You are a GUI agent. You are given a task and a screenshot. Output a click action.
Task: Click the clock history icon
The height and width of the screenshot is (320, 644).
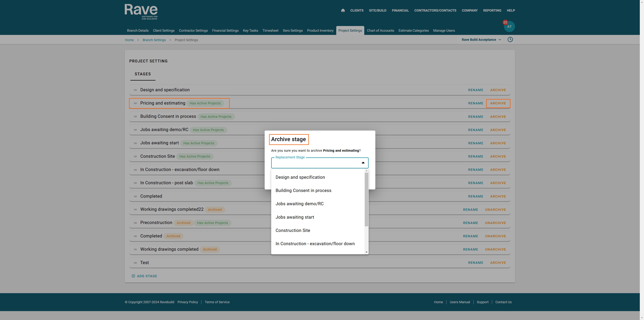[x=510, y=40]
